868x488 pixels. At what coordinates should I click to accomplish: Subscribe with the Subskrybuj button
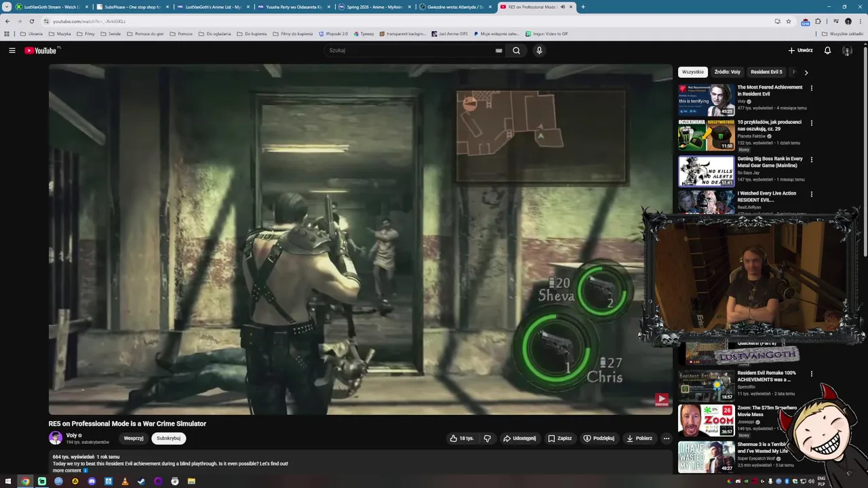tap(168, 439)
